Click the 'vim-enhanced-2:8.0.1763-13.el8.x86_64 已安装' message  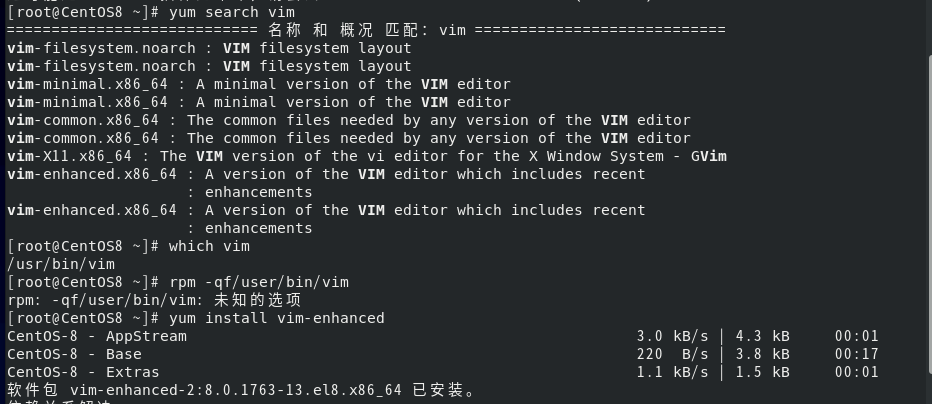click(241, 390)
